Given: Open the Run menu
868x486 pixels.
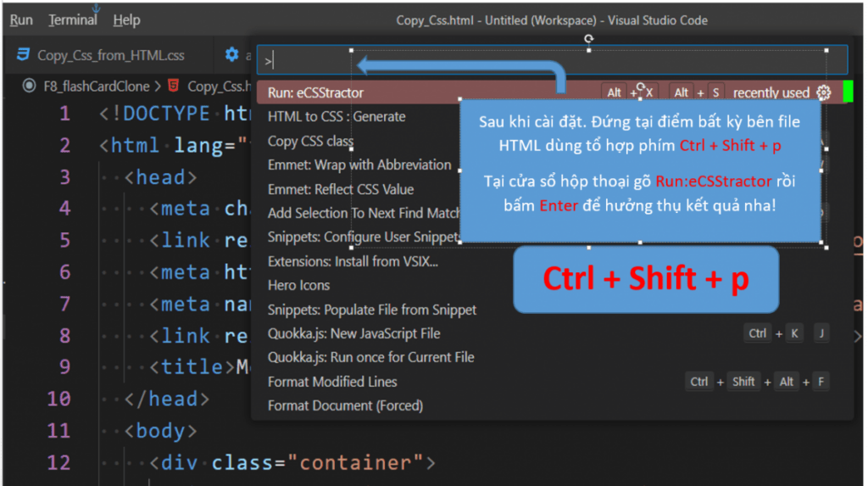Looking at the screenshot, I should [x=21, y=20].
